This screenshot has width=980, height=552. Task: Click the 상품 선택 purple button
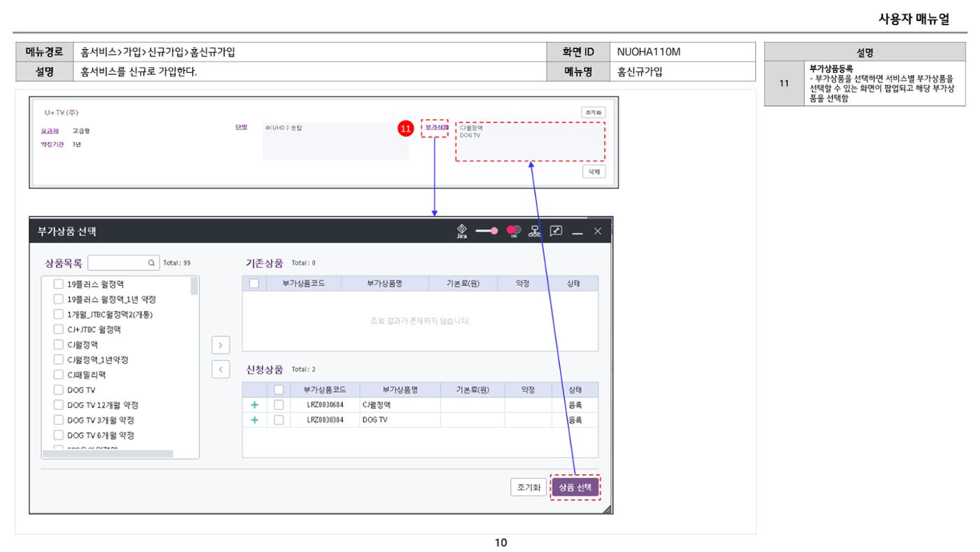click(575, 488)
